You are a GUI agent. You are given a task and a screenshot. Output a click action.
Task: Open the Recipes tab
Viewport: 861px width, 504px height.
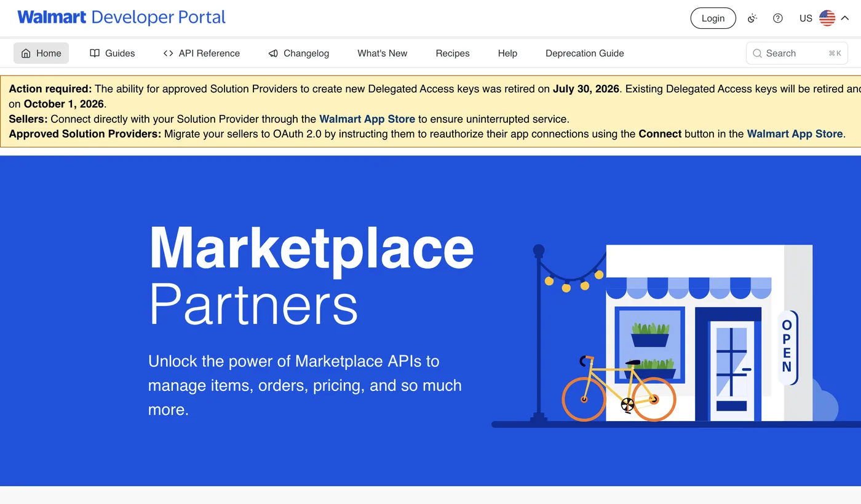[453, 53]
